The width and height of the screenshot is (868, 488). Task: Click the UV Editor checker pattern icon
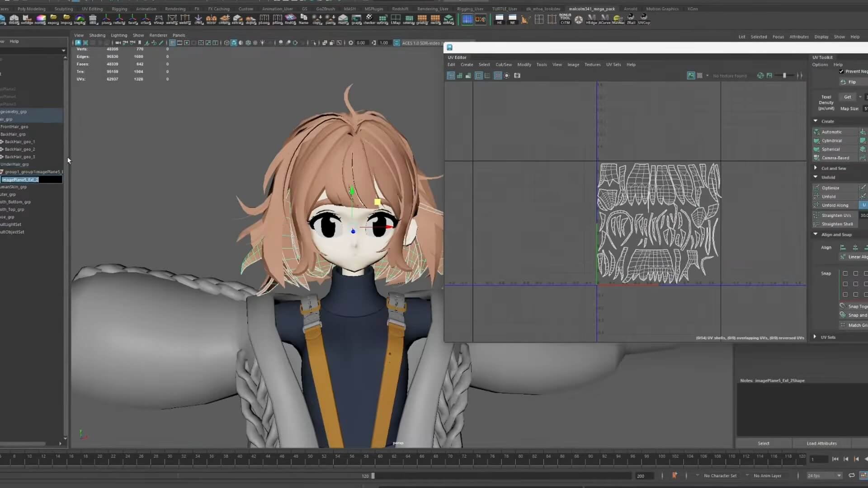(x=700, y=75)
